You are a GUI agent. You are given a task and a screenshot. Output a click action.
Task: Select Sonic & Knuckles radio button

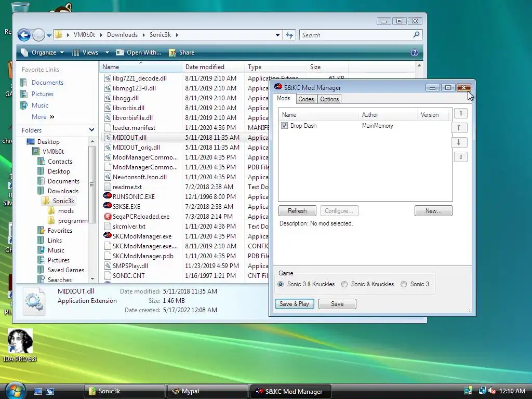344,284
